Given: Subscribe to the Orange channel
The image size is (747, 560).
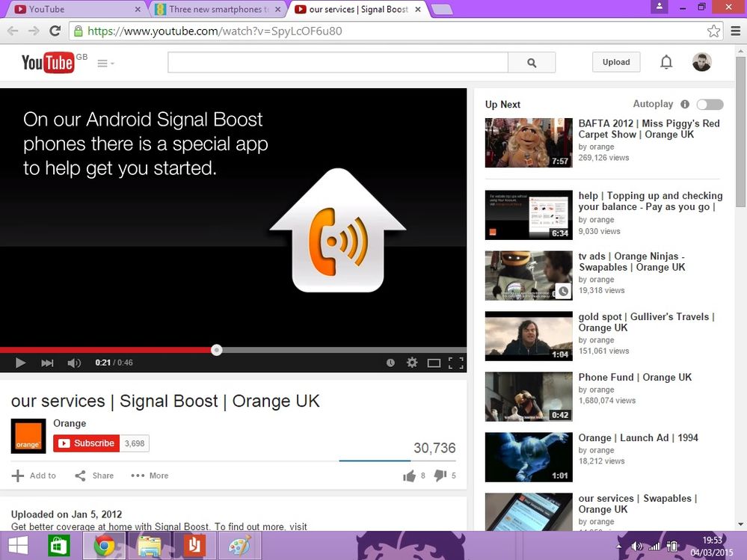Looking at the screenshot, I should (86, 443).
